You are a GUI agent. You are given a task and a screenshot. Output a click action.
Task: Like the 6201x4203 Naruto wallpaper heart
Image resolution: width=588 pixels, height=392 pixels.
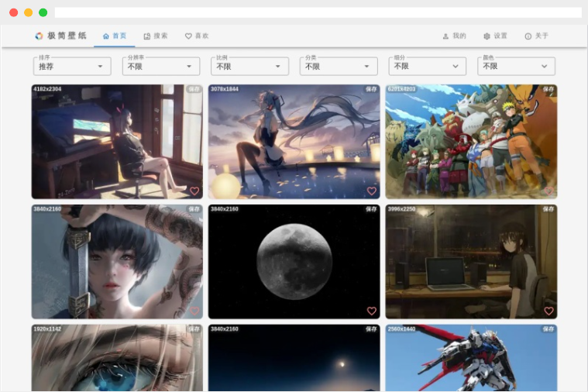tap(548, 191)
